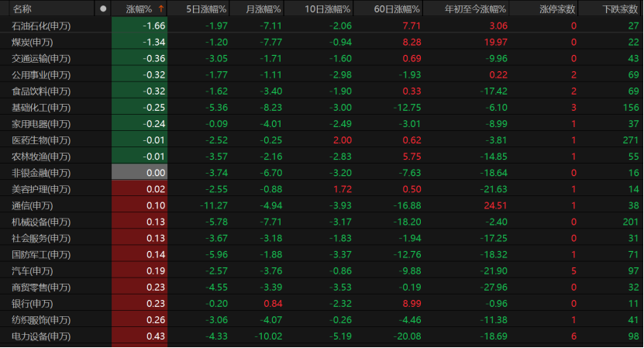644x348 pixels.
Task: Sort by 年初至今涨幅% column header
Action: [x=475, y=9]
